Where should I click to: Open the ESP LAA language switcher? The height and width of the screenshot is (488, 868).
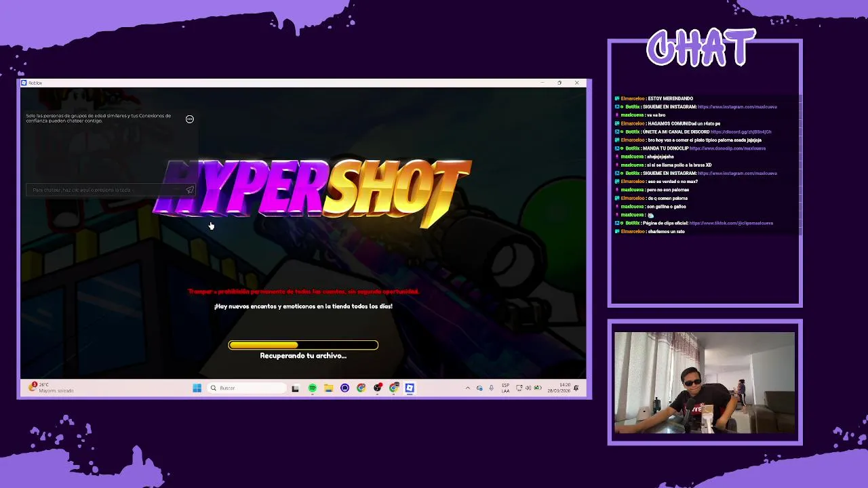[505, 388]
